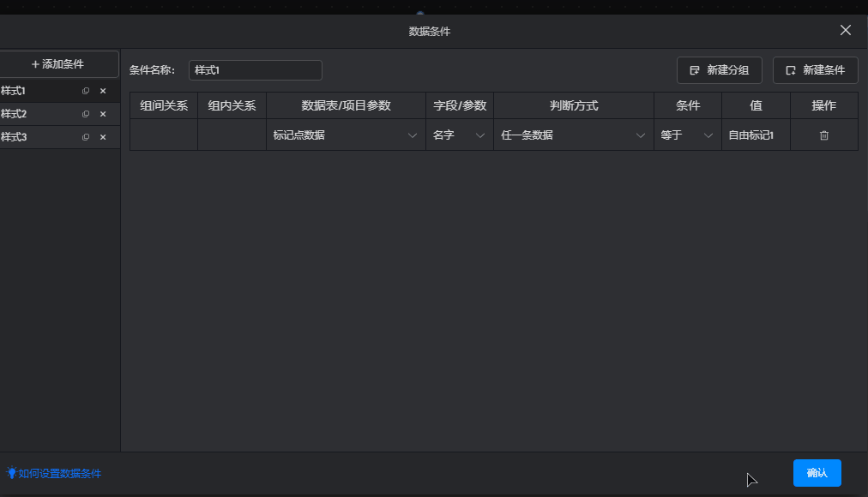Delete the 样式1 condition
The width and height of the screenshot is (868, 497).
click(103, 91)
